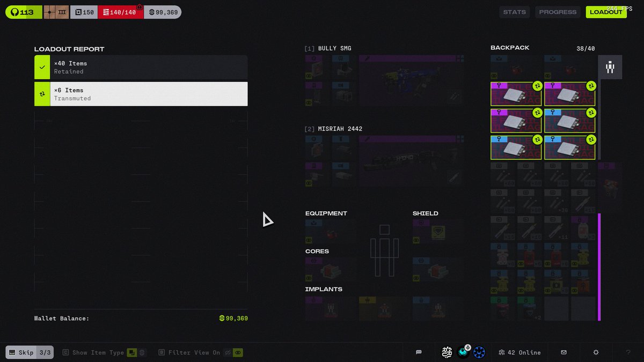Click the core slot below the Shield

[x=438, y=270]
